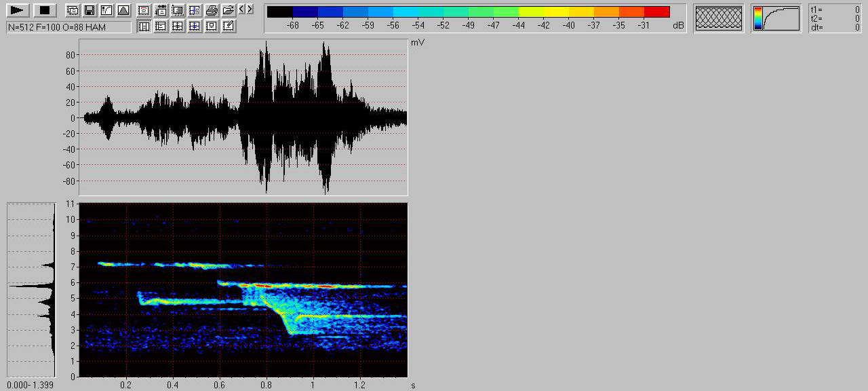Click the N=512 F=100 O=88 HAM parameter field
Viewport: 868px width, 391px height.
tap(68, 27)
